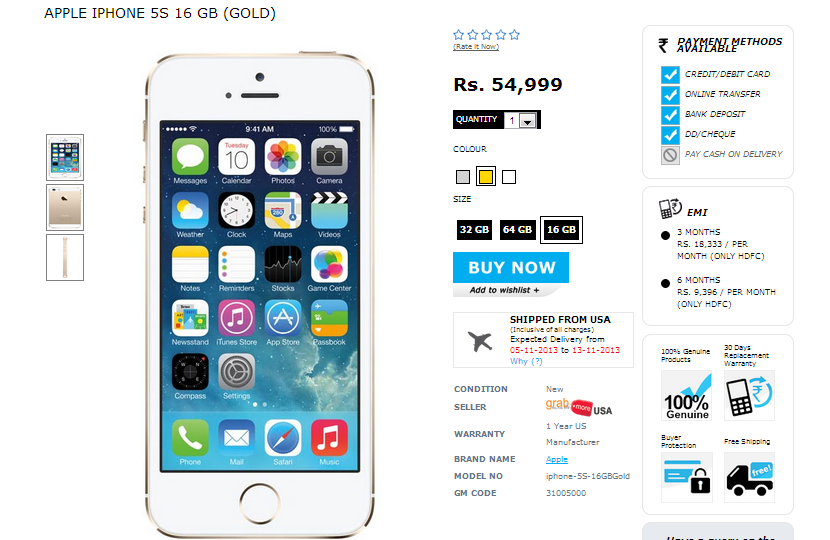Rate product with the fifth star
Screen dimensions: 830x540
515,35
